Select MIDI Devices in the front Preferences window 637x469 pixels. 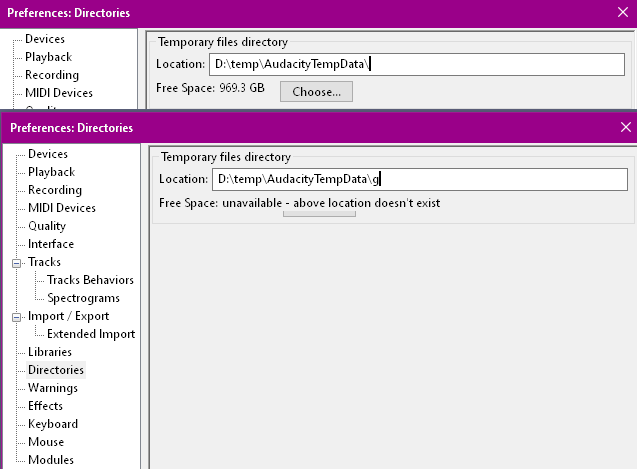coord(62,208)
